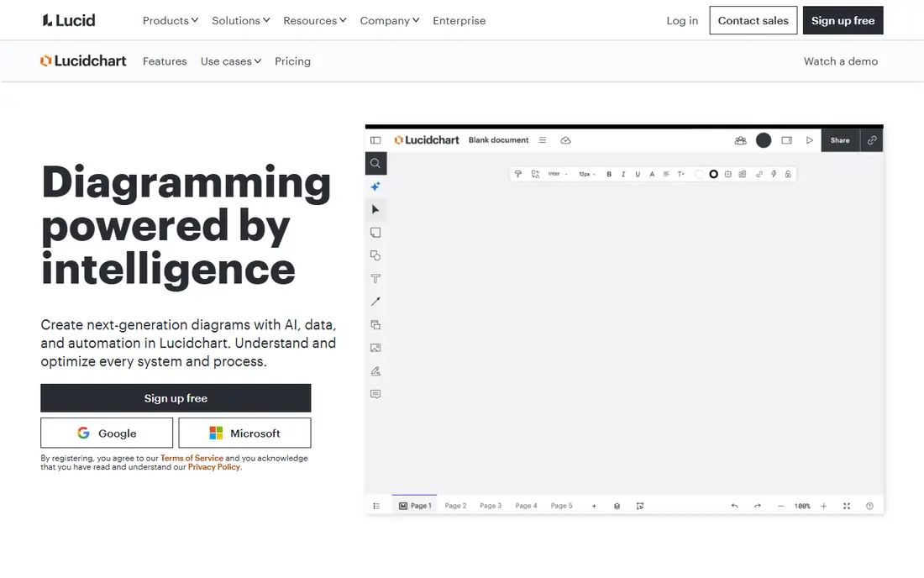Toggle italic formatting in floating toolbar
This screenshot has width=924, height=578.
coord(623,174)
